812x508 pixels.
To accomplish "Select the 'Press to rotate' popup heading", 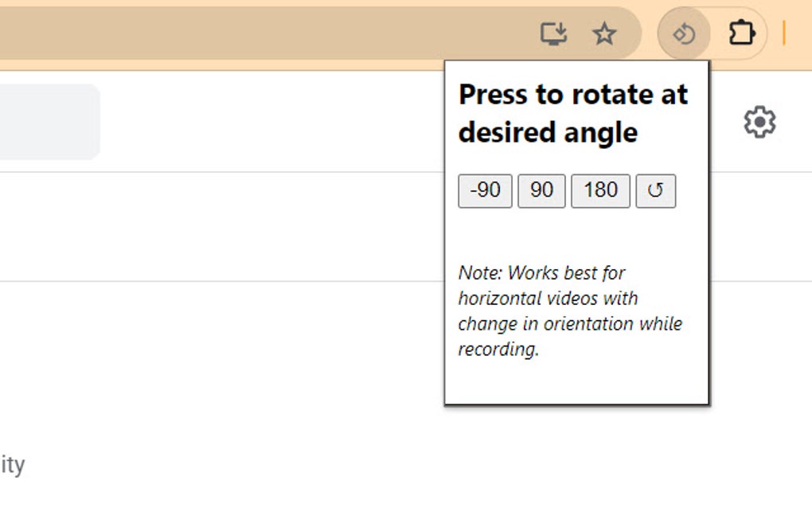I will [572, 112].
